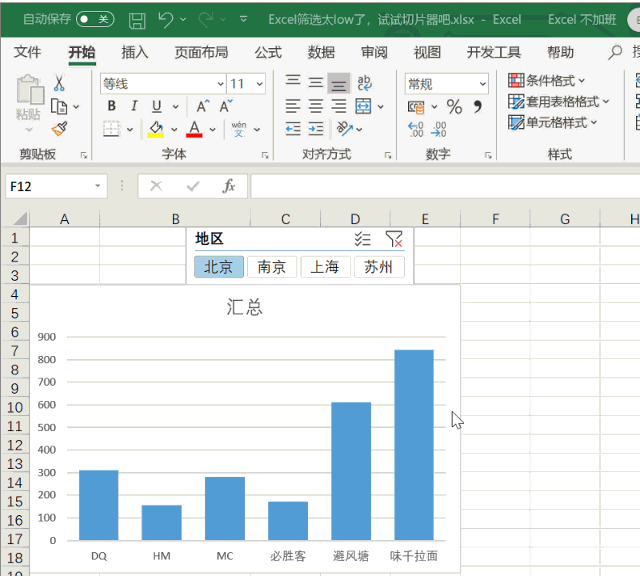Click Merge and Center icon

[x=363, y=107]
